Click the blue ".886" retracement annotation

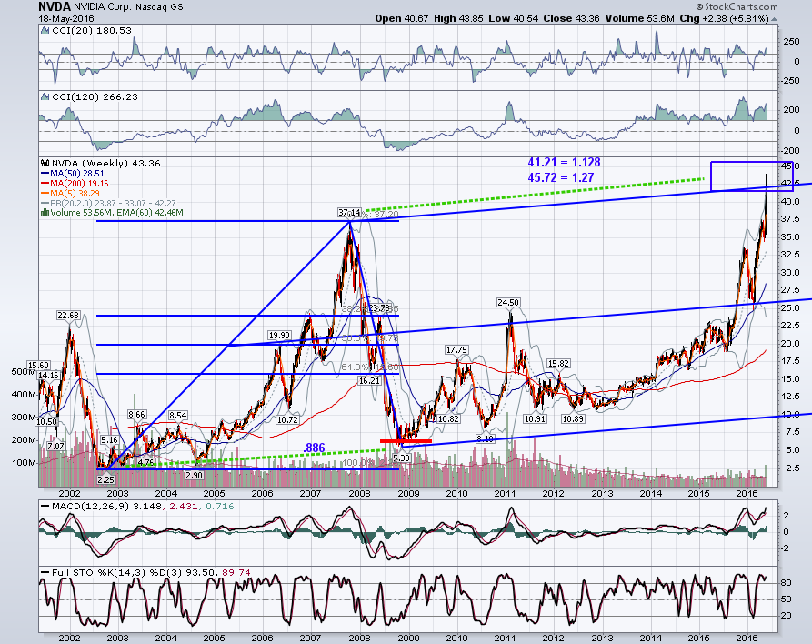click(314, 448)
